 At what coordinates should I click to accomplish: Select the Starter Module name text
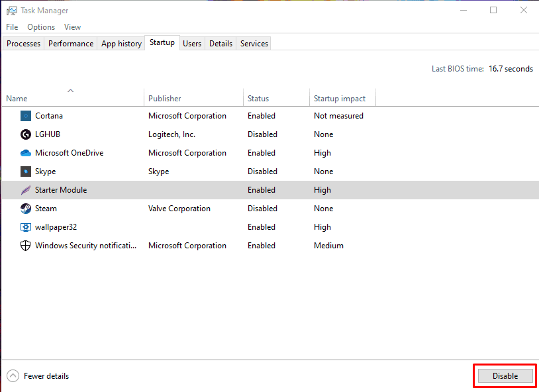click(x=61, y=190)
